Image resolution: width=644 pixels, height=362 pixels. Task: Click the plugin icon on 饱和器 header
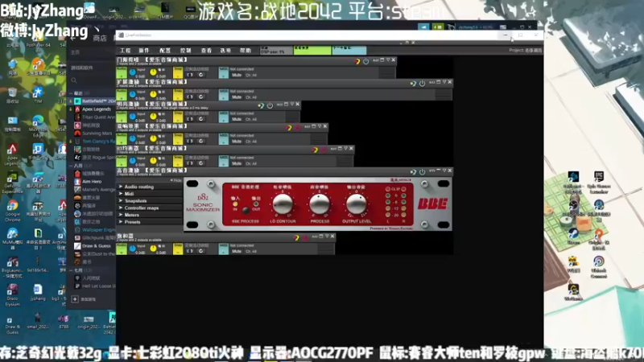[x=296, y=237]
